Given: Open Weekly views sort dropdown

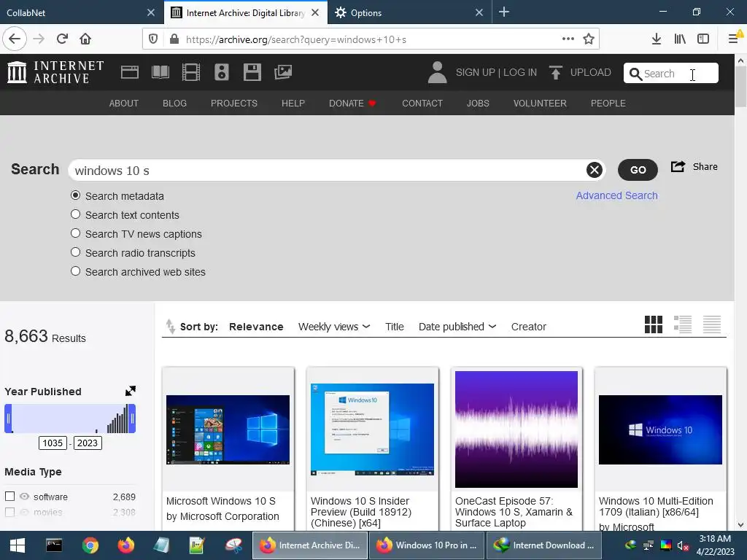Looking at the screenshot, I should tap(334, 327).
